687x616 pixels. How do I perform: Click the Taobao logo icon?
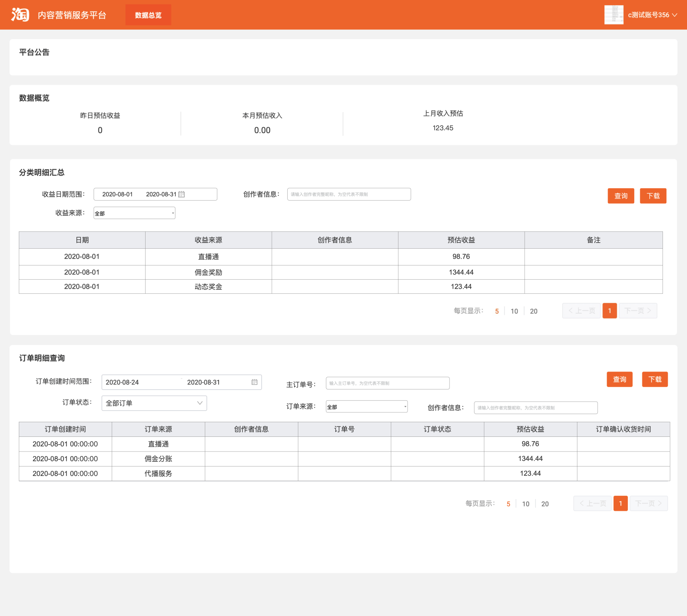(x=20, y=15)
